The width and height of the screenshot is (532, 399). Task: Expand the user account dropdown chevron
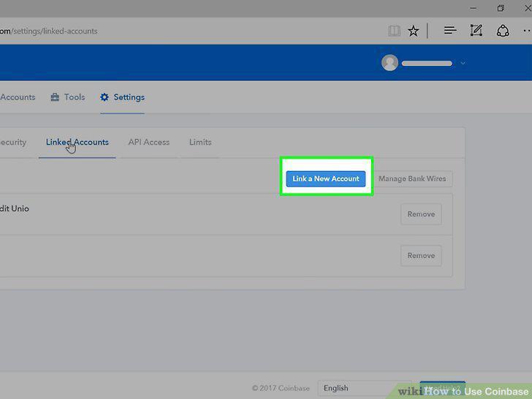[x=463, y=63]
